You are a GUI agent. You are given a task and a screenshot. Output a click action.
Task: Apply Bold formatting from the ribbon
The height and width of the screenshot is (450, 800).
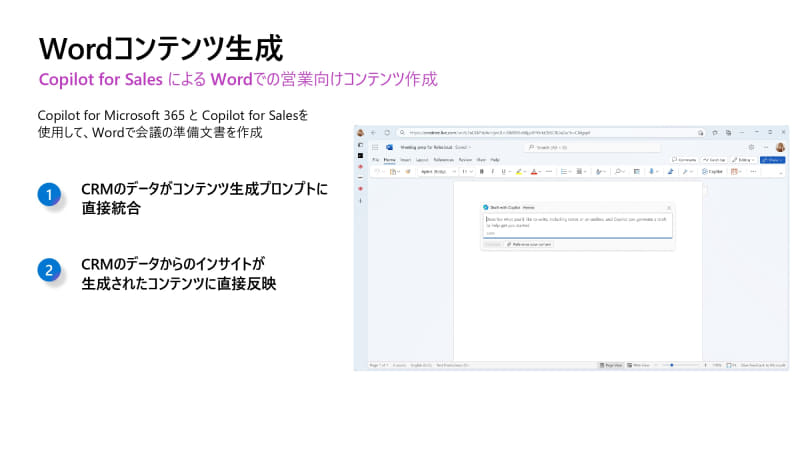point(482,172)
